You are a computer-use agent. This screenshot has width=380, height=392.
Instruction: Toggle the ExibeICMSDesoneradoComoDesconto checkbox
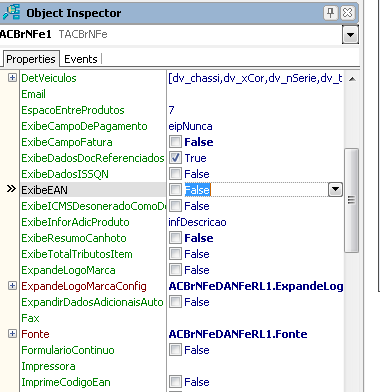(175, 206)
